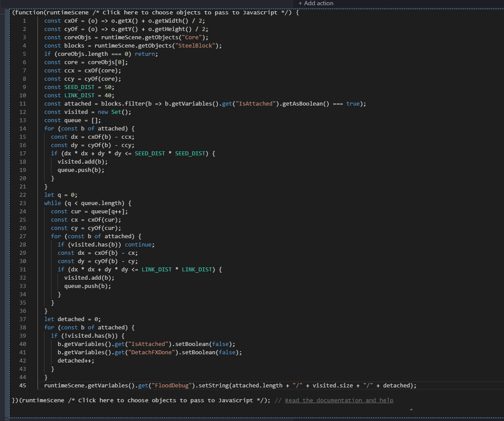Click the "if (!visited.has(b))" line

click(x=88, y=336)
